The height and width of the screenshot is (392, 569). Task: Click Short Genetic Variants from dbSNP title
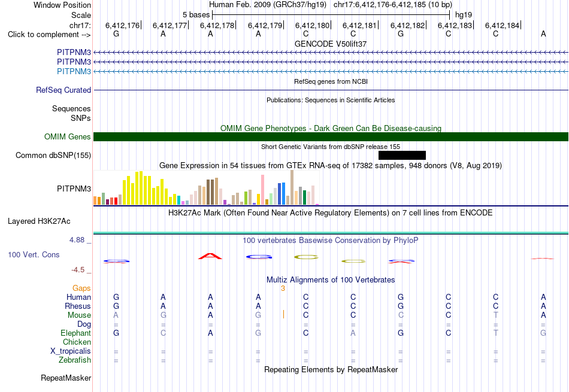coord(331,147)
